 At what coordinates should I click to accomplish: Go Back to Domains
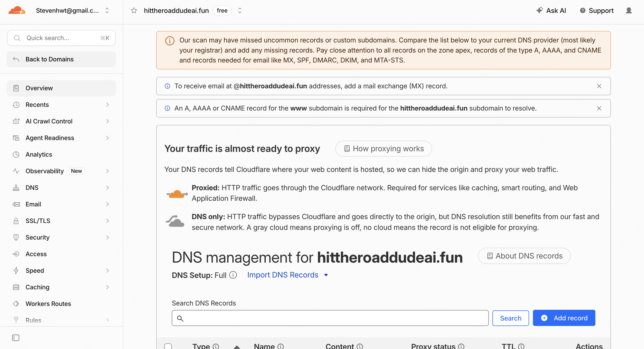point(61,59)
